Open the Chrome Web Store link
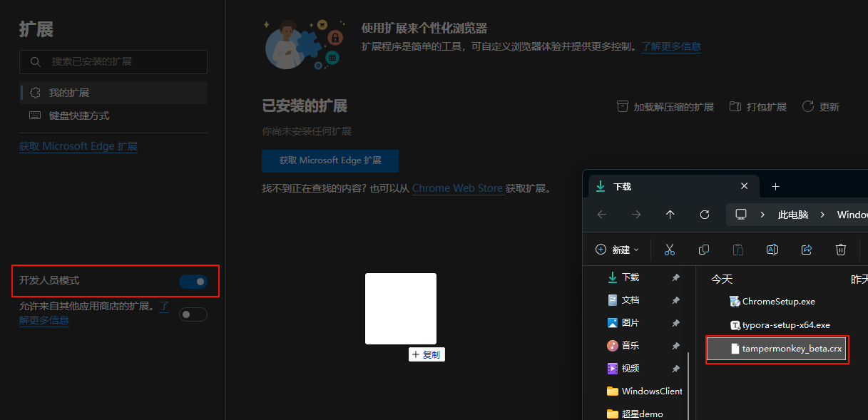Screen dimensions: 868x420 click(457, 188)
